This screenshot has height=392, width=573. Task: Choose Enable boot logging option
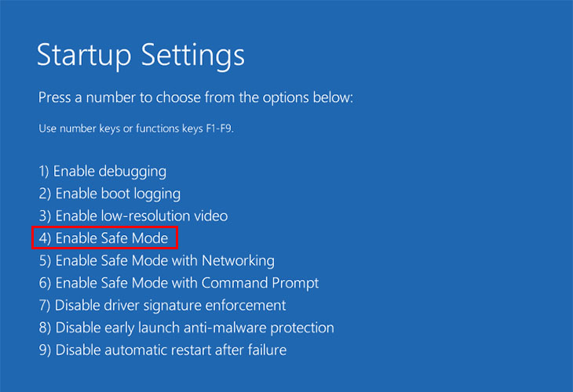point(110,194)
